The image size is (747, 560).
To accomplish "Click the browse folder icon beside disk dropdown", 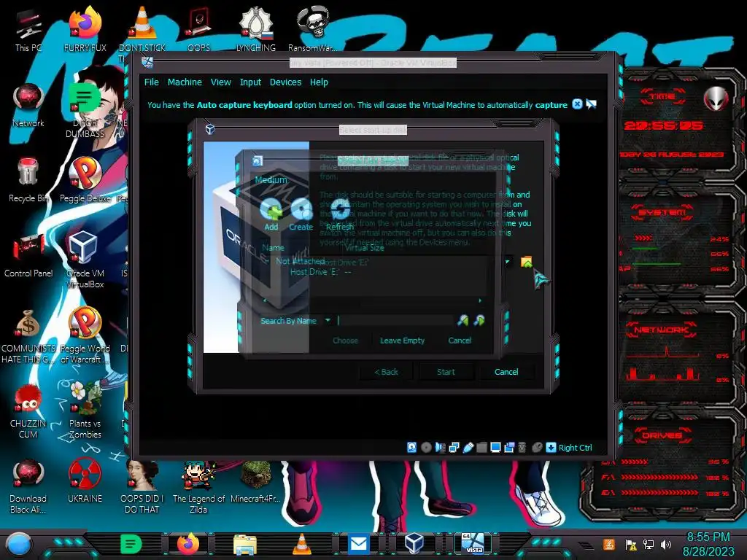I will (x=526, y=262).
